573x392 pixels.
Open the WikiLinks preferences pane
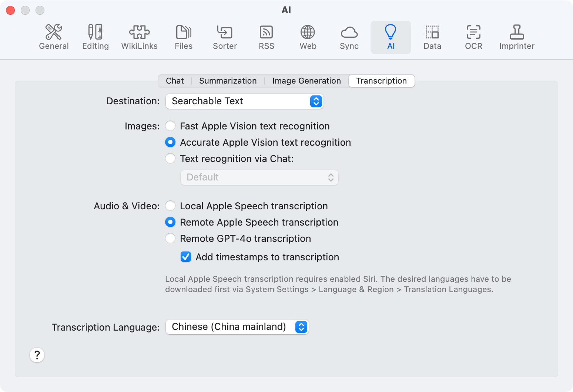139,37
